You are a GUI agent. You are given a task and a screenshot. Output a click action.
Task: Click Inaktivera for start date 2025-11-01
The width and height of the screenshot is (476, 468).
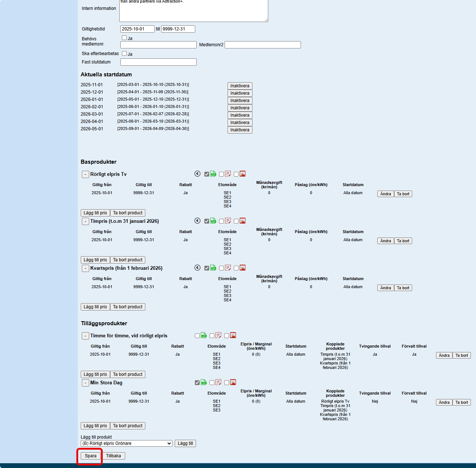(240, 86)
